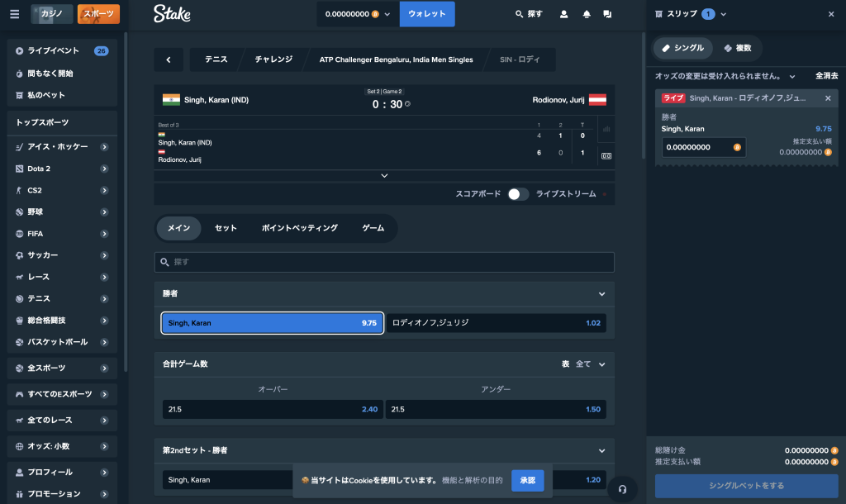
Task: Switch to the ポイントベッティング tab
Action: 299,228
